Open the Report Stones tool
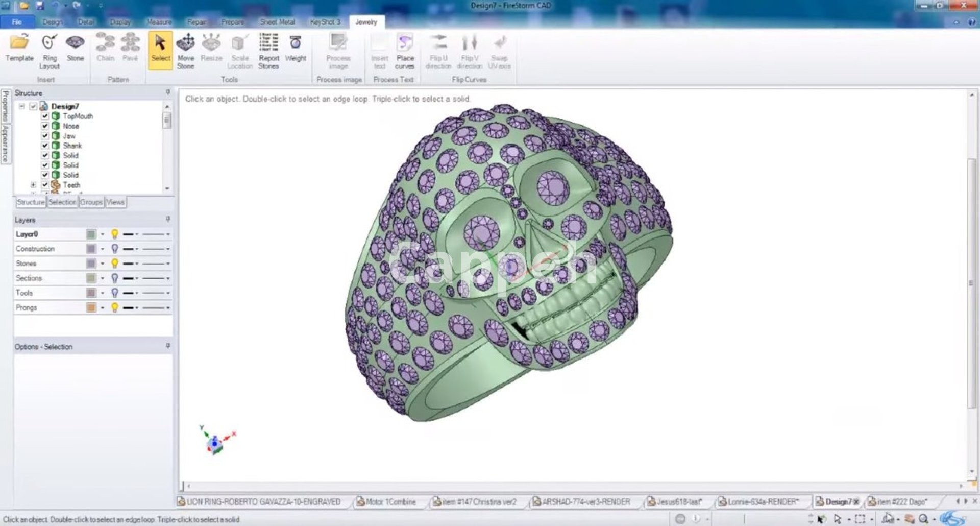Image resolution: width=980 pixels, height=526 pixels. point(268,51)
